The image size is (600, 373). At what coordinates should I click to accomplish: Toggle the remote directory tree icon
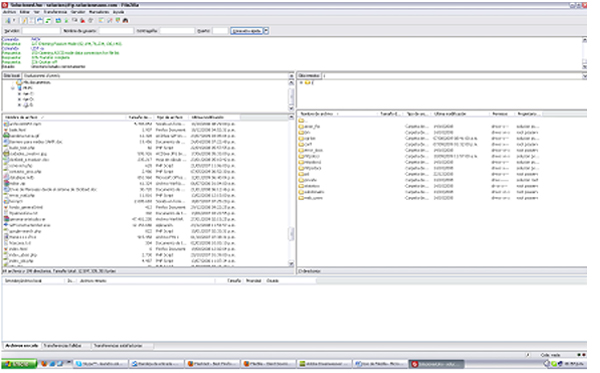click(x=39, y=20)
